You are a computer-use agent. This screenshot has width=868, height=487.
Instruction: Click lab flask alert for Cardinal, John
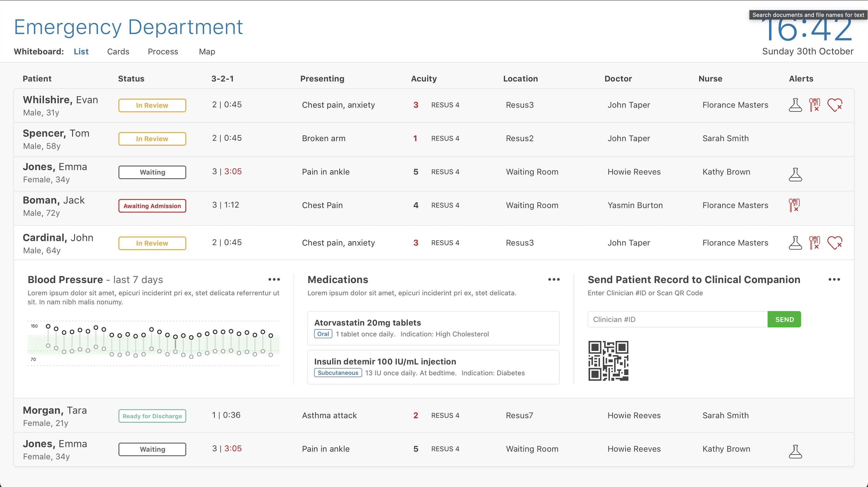pyautogui.click(x=795, y=243)
